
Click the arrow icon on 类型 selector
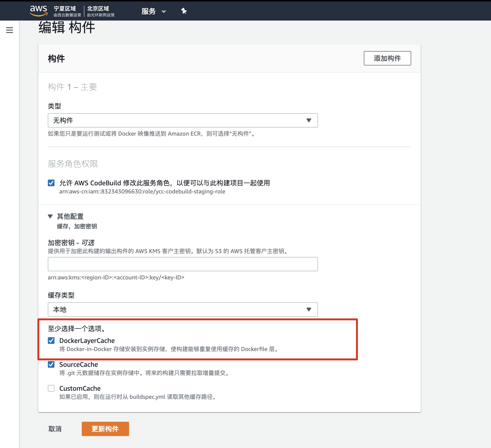[309, 120]
